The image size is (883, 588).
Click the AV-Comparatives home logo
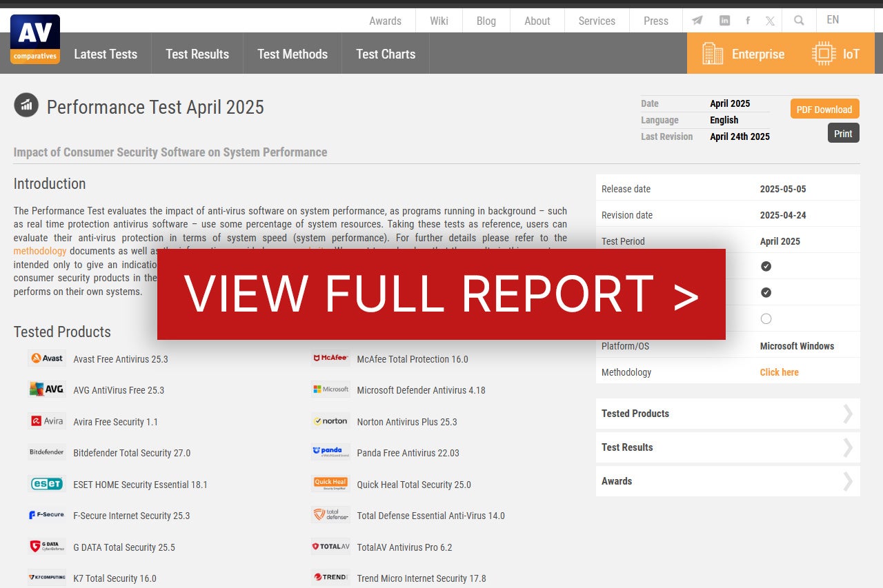point(35,39)
